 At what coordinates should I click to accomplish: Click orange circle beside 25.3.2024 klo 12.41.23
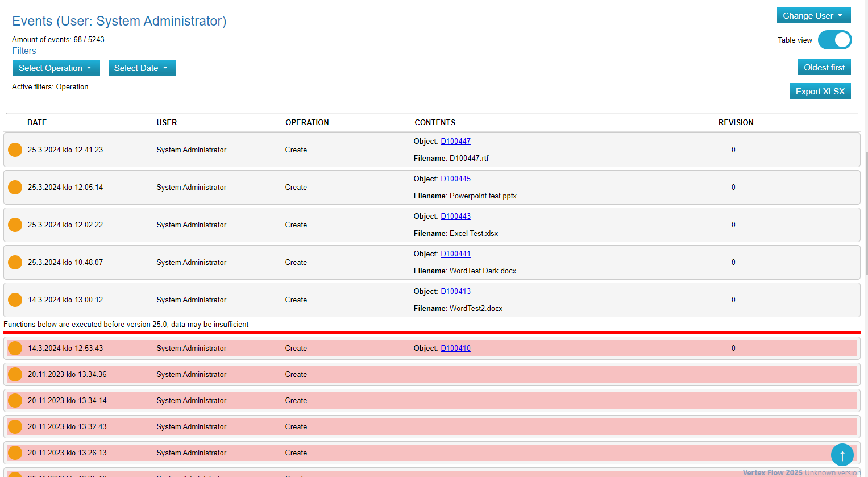[15, 150]
